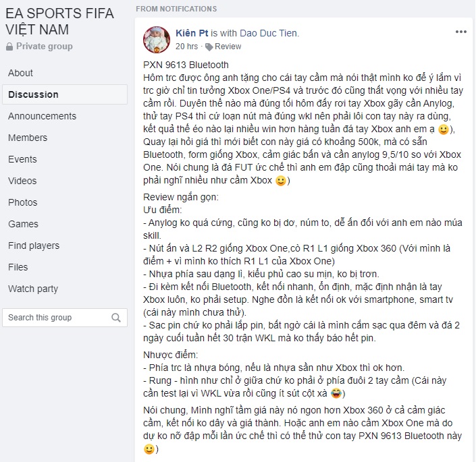Type in the Search this group field
The image size is (476, 462).
(x=65, y=318)
